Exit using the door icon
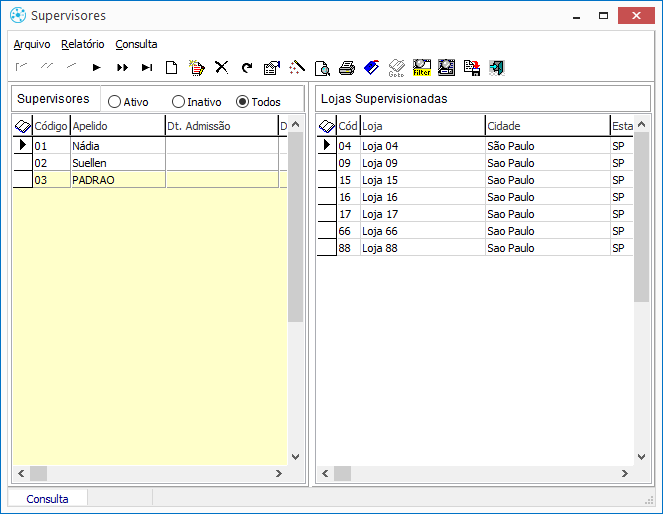 coord(496,68)
